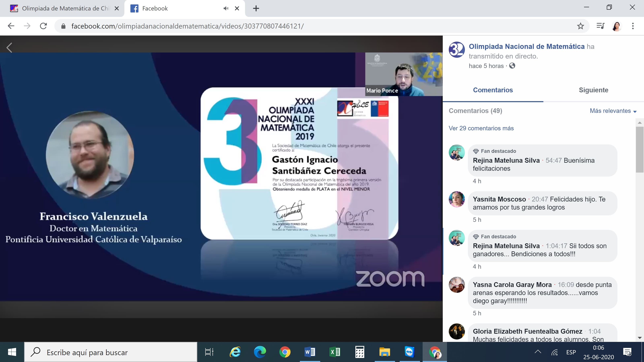Click the video back arrow icon
This screenshot has height=362, width=644.
tap(9, 47)
